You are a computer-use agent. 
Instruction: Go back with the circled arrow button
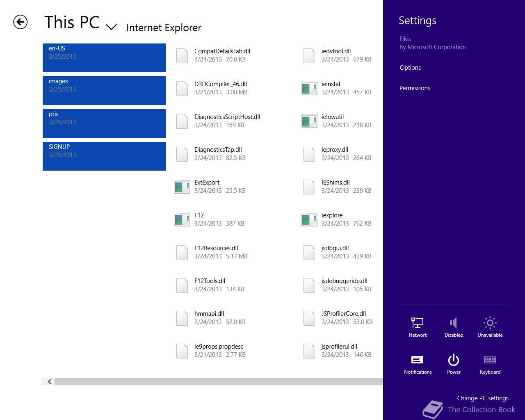click(x=20, y=22)
